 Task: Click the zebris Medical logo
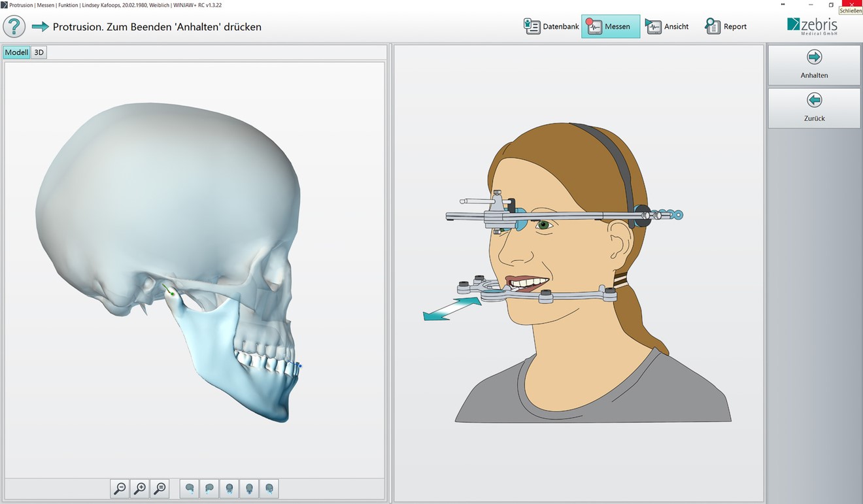(x=813, y=26)
